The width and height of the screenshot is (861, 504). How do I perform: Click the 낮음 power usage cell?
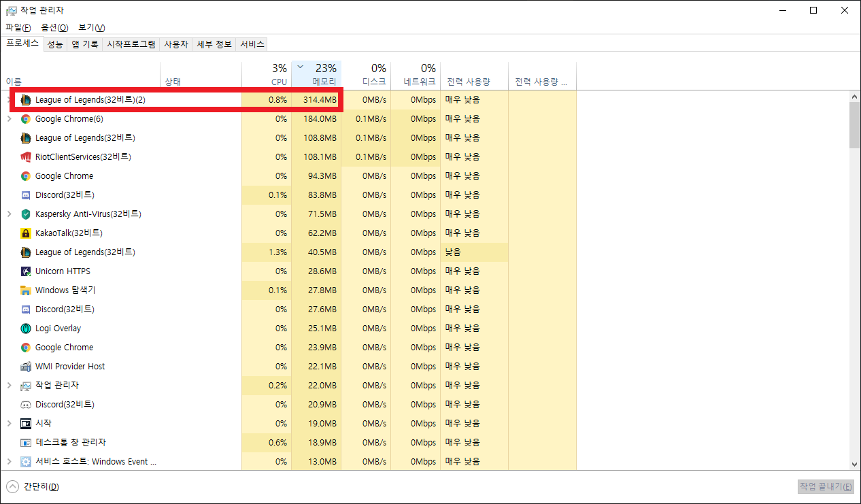[474, 252]
